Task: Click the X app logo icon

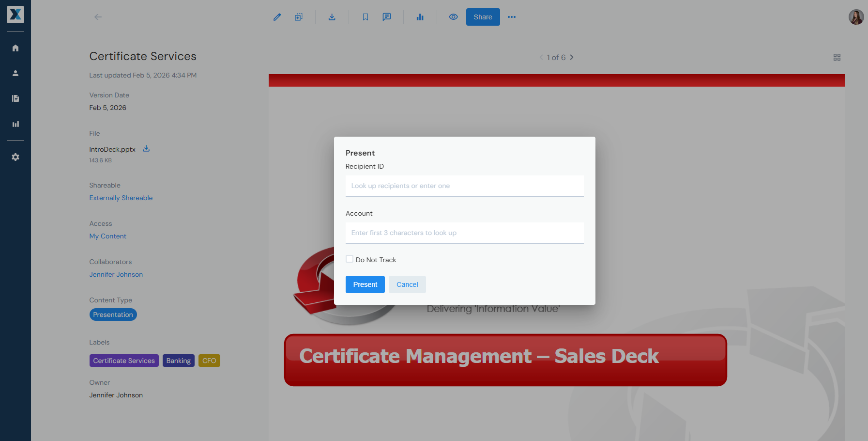Action: (15, 15)
